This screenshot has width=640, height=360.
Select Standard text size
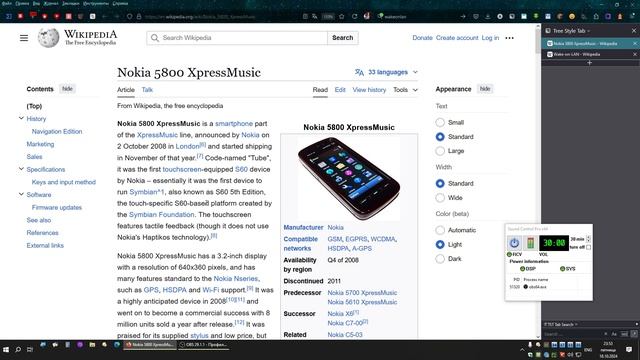point(440,137)
